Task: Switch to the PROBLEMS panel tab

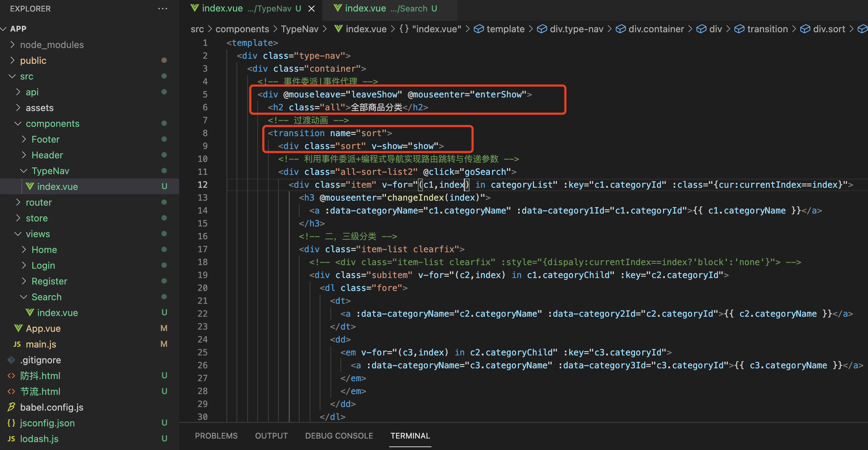Action: pyautogui.click(x=216, y=436)
